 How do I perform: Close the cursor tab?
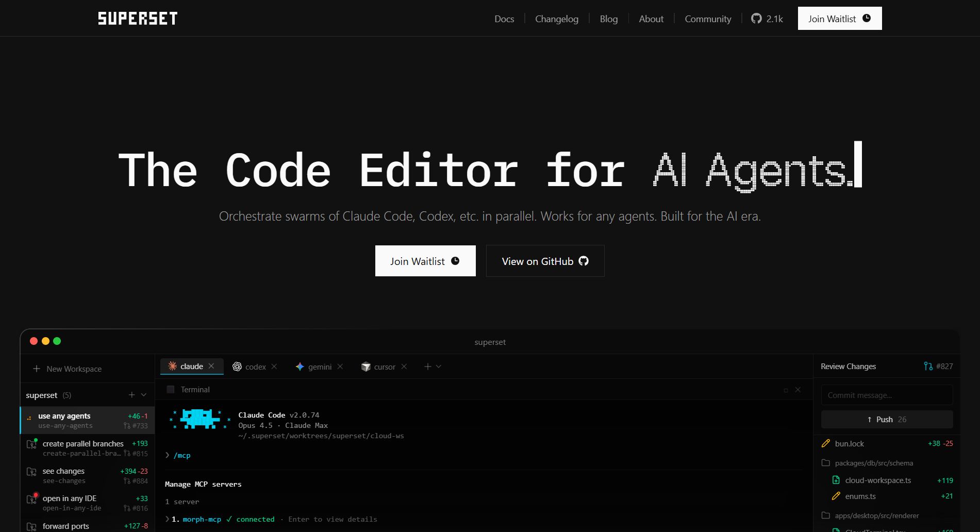tap(404, 367)
